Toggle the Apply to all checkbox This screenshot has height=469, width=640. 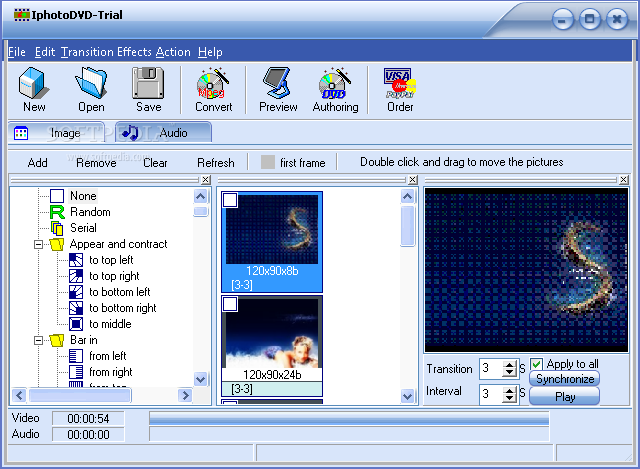coord(536,364)
